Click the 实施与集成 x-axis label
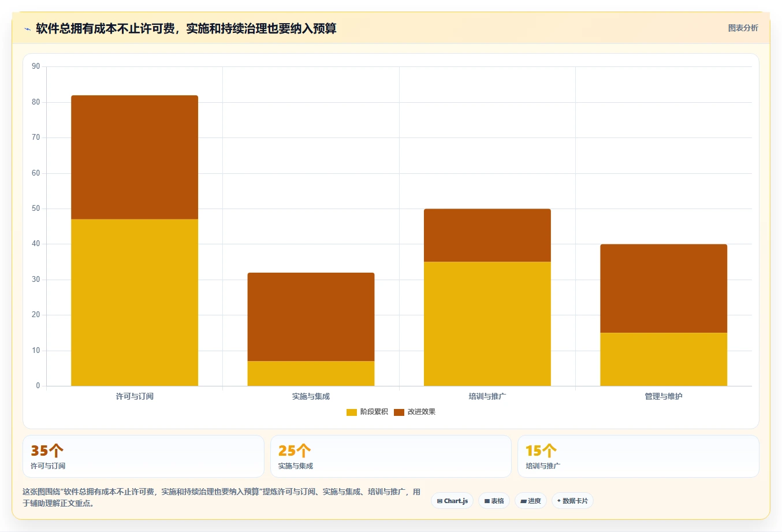This screenshot has width=782, height=532. (x=311, y=396)
